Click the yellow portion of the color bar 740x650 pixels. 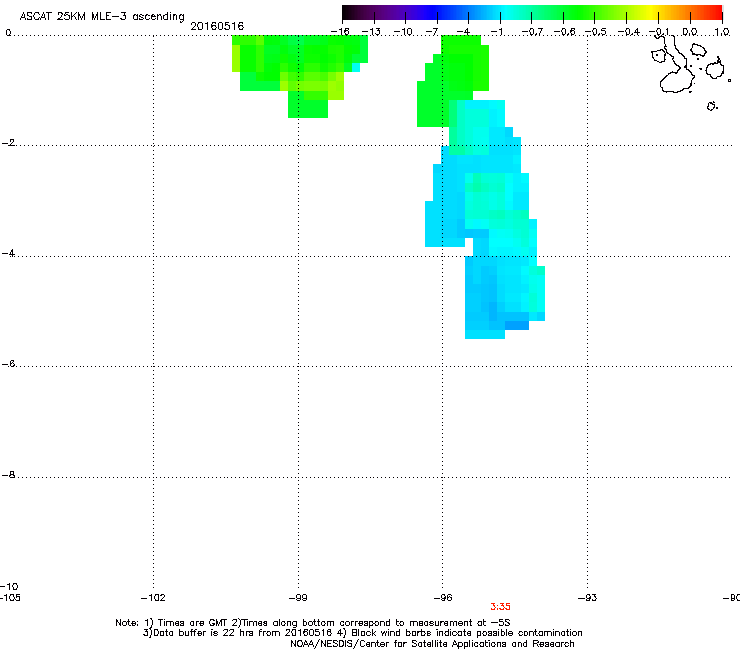pos(652,12)
